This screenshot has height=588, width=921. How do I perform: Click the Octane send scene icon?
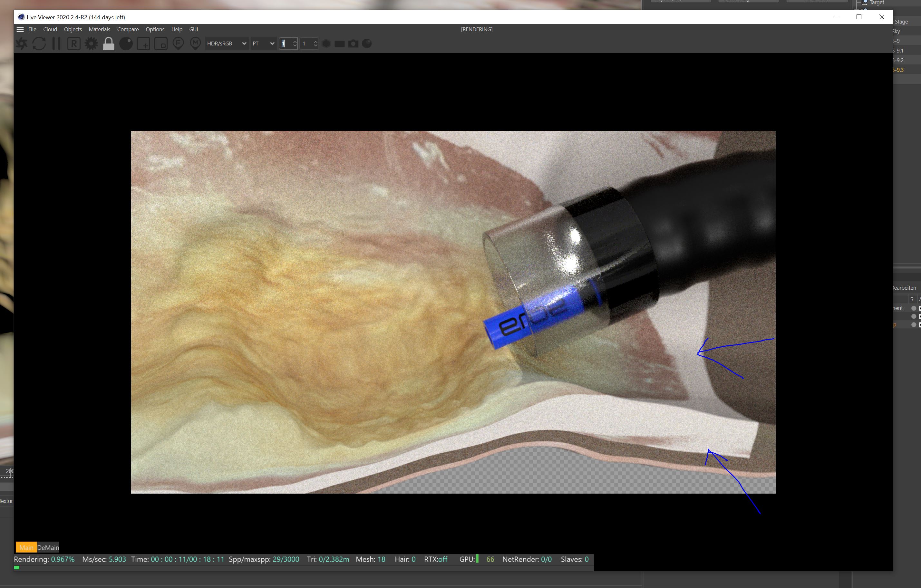[x=21, y=43]
